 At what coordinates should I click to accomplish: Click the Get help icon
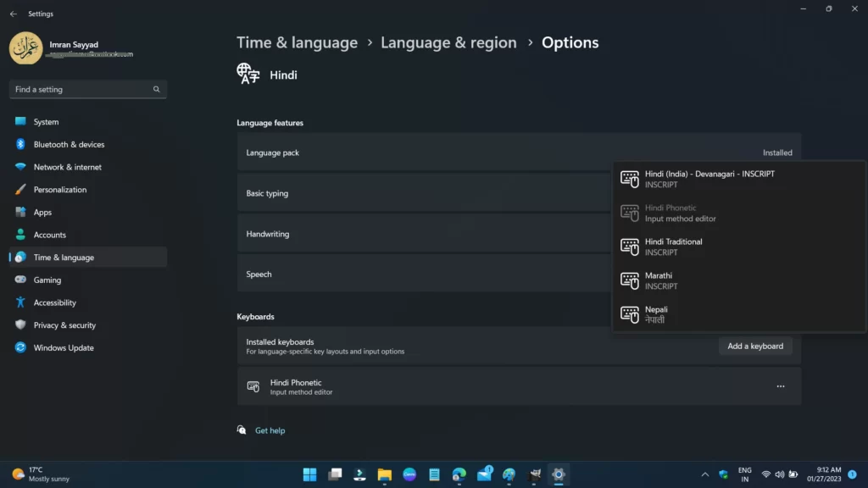242,430
